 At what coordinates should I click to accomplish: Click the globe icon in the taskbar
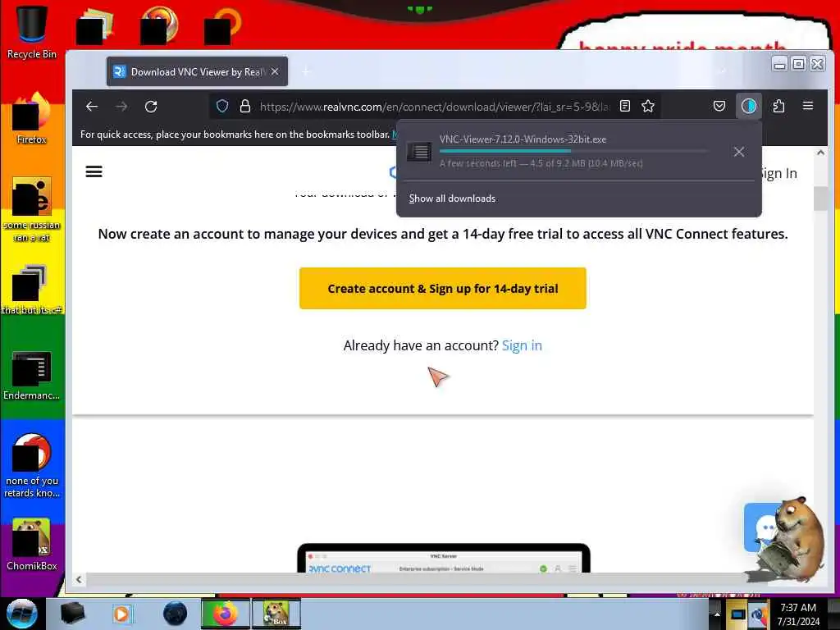(176, 614)
